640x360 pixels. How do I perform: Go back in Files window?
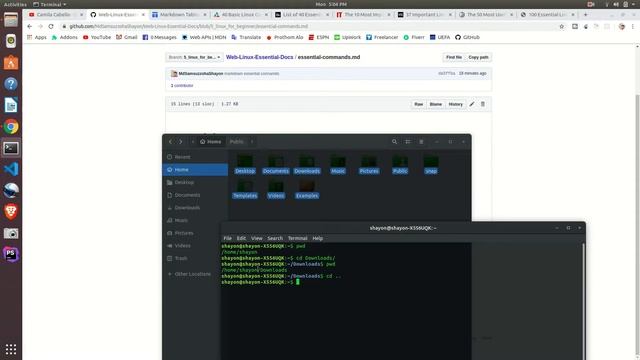click(x=171, y=142)
